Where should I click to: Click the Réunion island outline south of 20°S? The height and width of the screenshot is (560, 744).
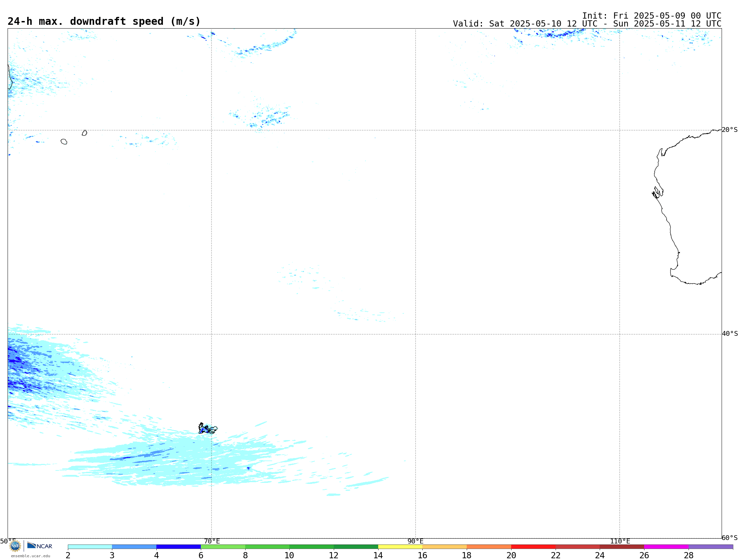[x=64, y=142]
